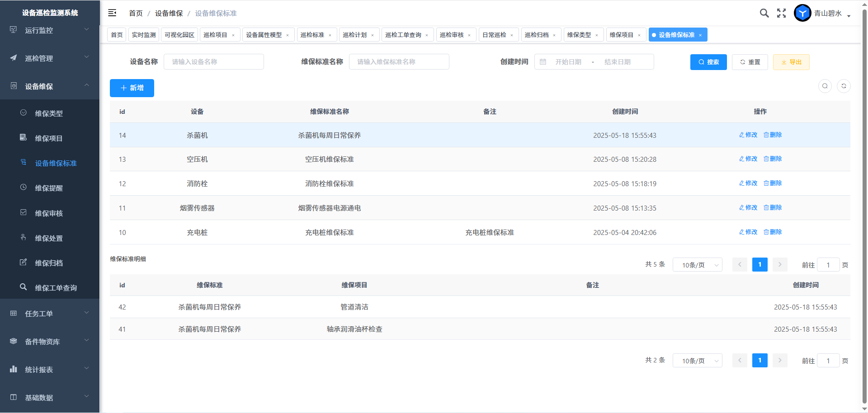Toggle fullscreen mode icon
Viewport: 868px width, 413px height.
(781, 13)
